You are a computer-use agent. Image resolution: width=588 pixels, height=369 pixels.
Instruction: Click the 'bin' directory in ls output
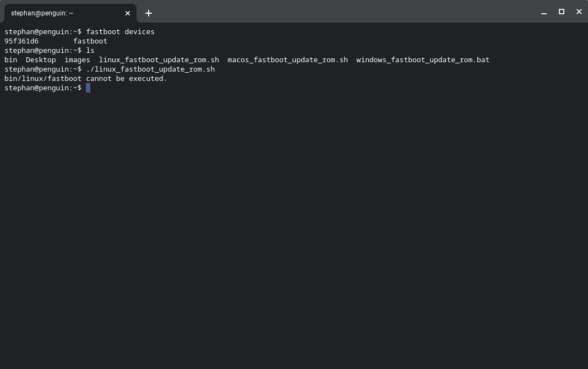coord(10,60)
